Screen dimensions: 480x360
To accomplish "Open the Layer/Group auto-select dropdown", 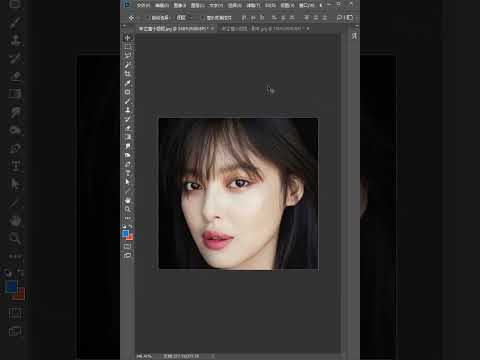I will (x=184, y=18).
